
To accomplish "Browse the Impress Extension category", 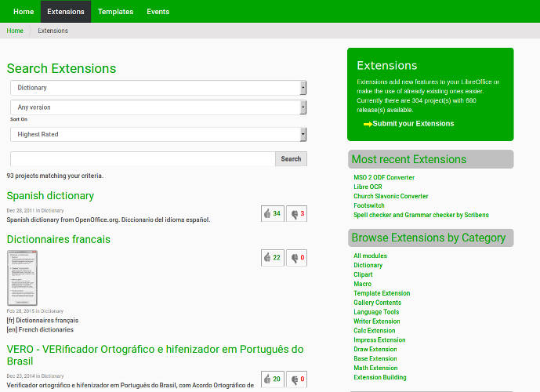I will pos(379,339).
